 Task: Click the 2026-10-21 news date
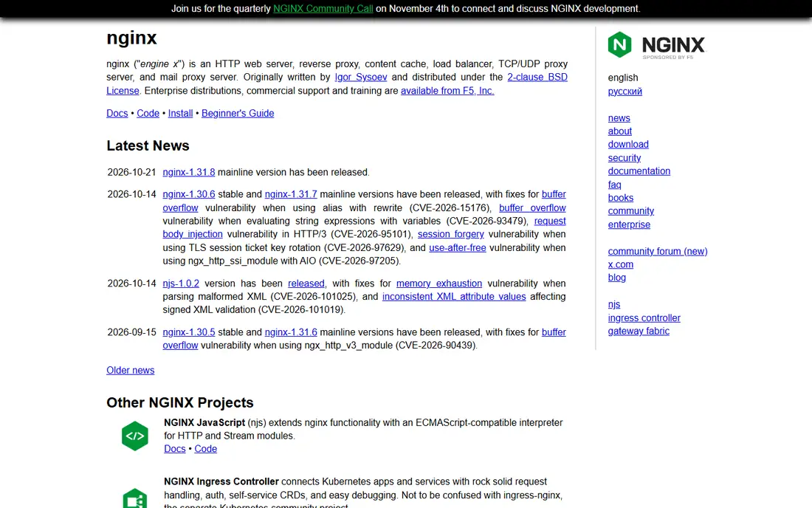131,173
